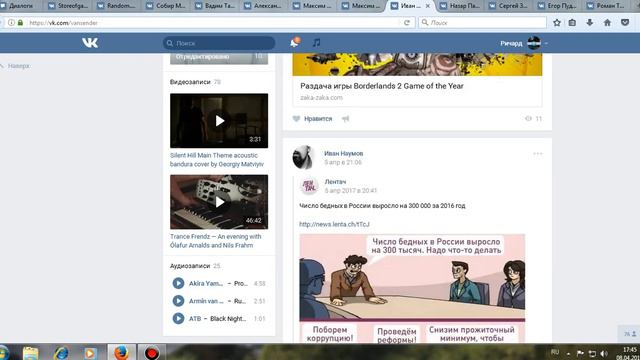Expand the account menu arrow beside Ричард

[x=546, y=43]
